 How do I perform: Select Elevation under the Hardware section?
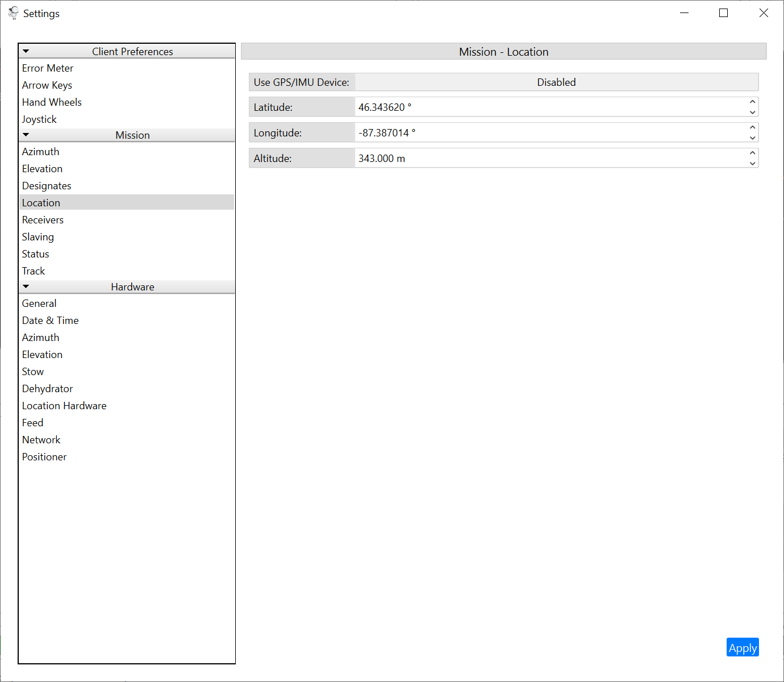pyautogui.click(x=127, y=355)
